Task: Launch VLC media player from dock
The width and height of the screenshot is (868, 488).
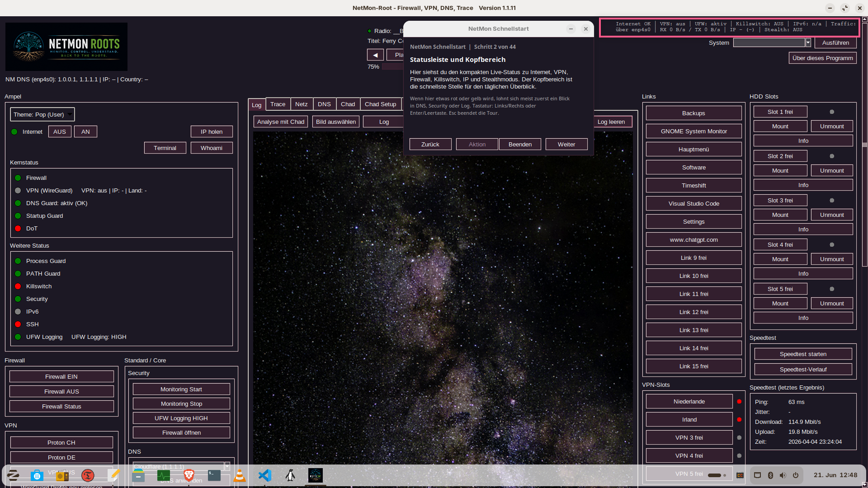Action: [240, 475]
